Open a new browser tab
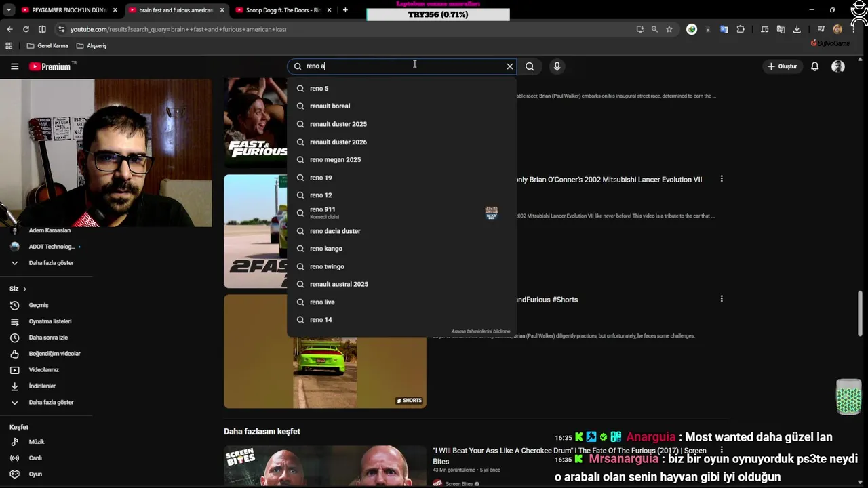868x488 pixels. 345,10
